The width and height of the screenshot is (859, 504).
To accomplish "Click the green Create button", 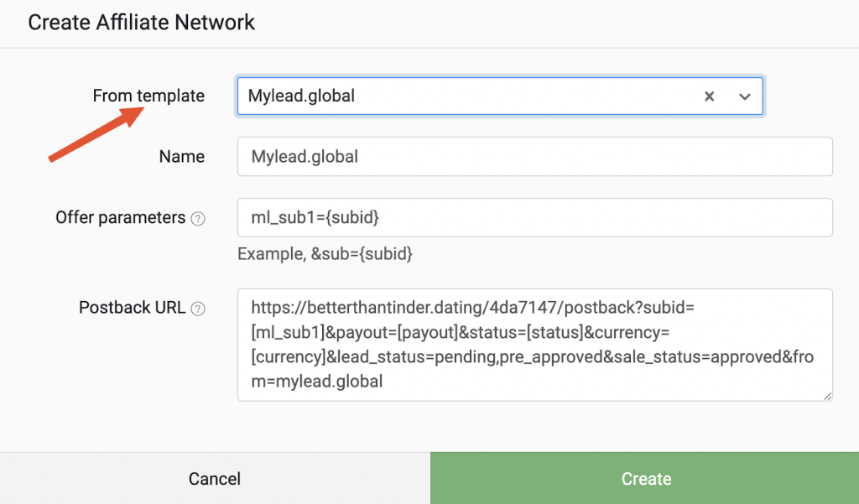I will pos(645,478).
